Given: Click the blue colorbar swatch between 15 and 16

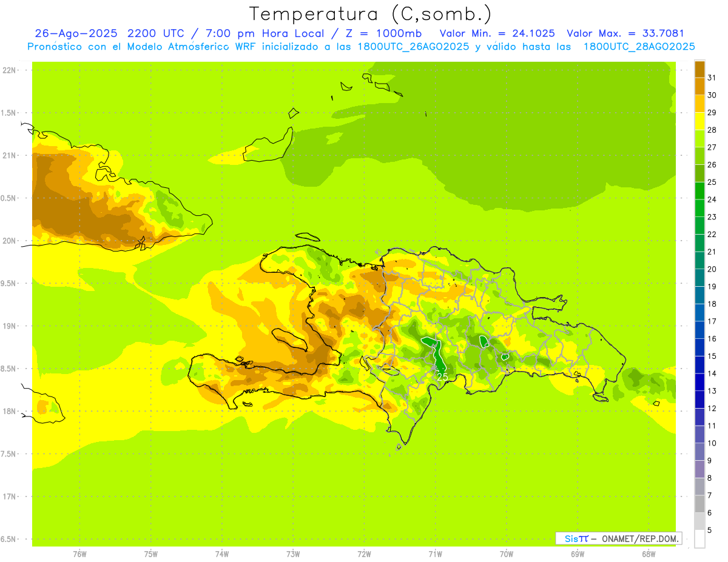Looking at the screenshot, I should coord(699,347).
